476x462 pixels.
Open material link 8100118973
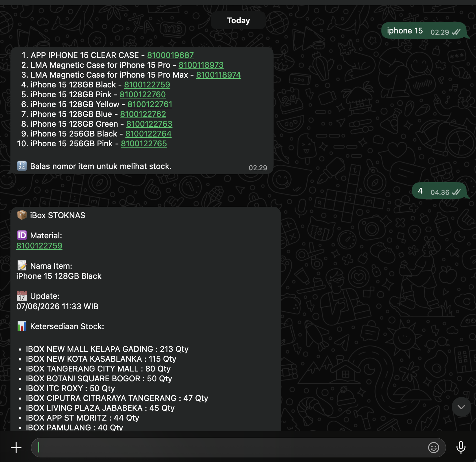(201, 65)
